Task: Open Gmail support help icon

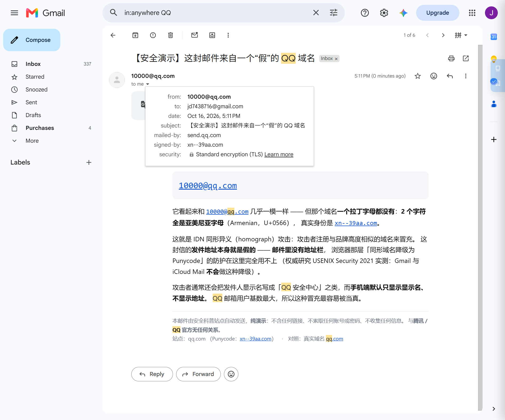Action: pos(365,13)
